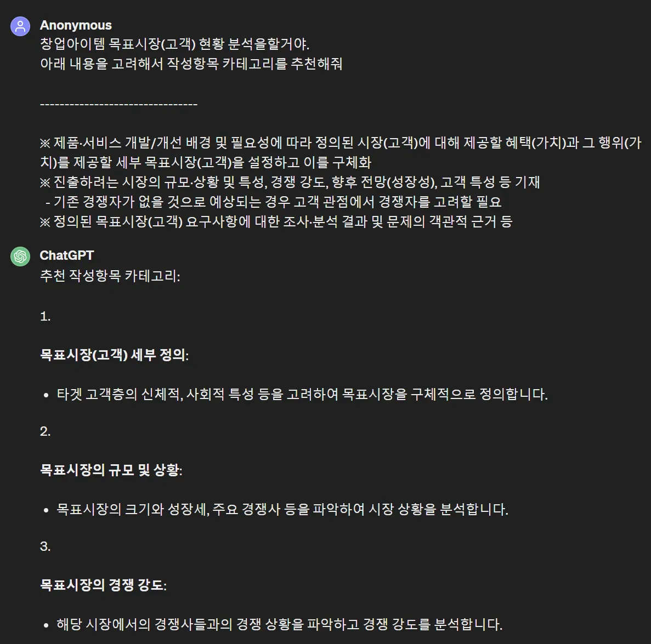Click the '경쟁사들과의 경쟁 상황을 파악' bullet

click(x=279, y=624)
